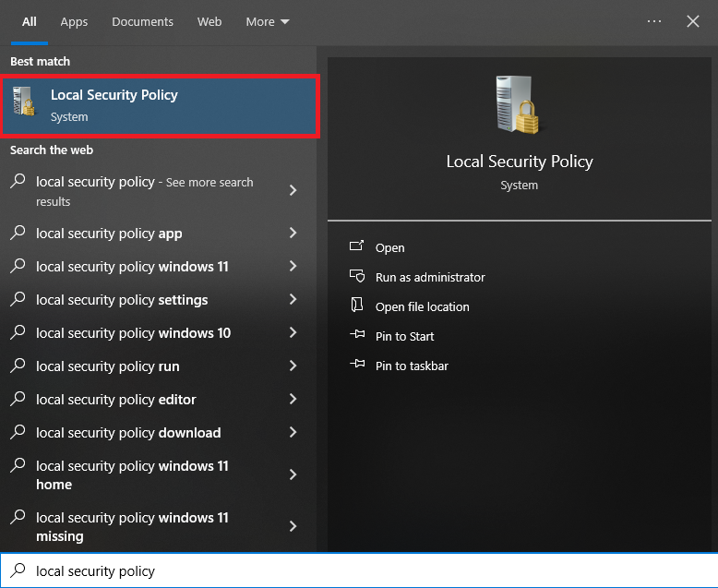Click search icon beside 'windows 11 missing' suggestion
This screenshot has width=718, height=588.
click(x=18, y=517)
